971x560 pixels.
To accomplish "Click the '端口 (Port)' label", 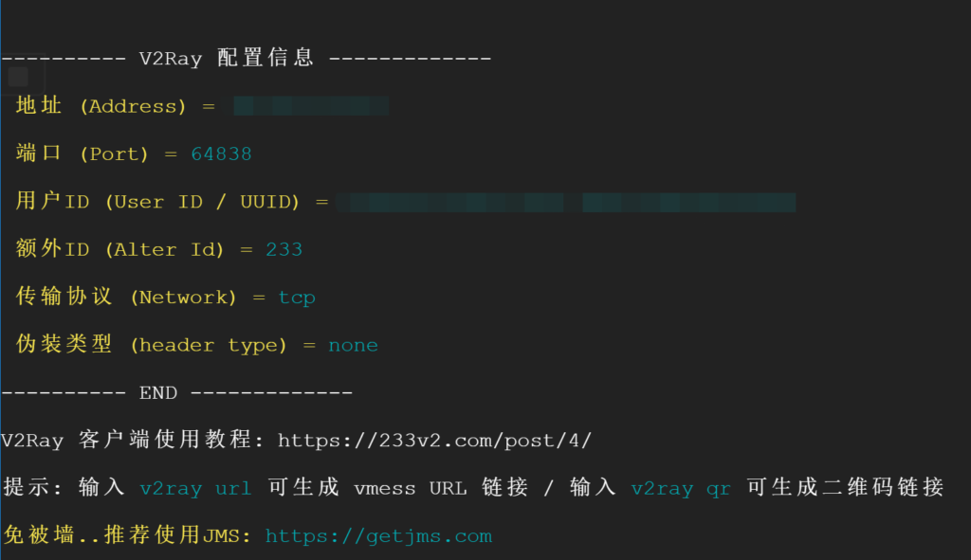I will tap(82, 154).
